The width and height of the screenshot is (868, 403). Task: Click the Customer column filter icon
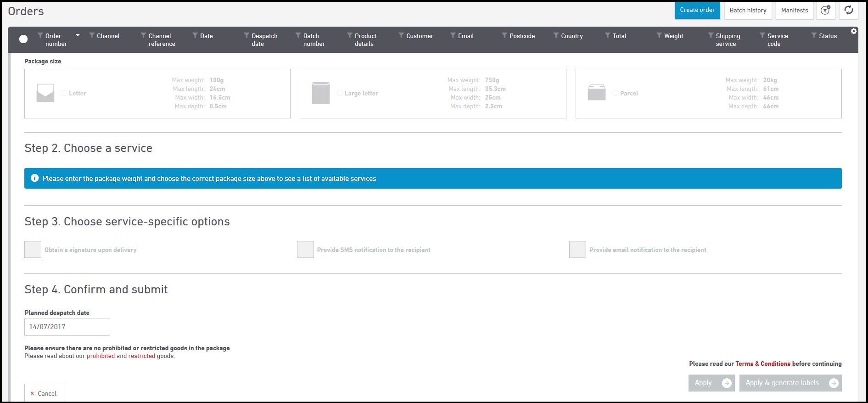click(x=401, y=36)
